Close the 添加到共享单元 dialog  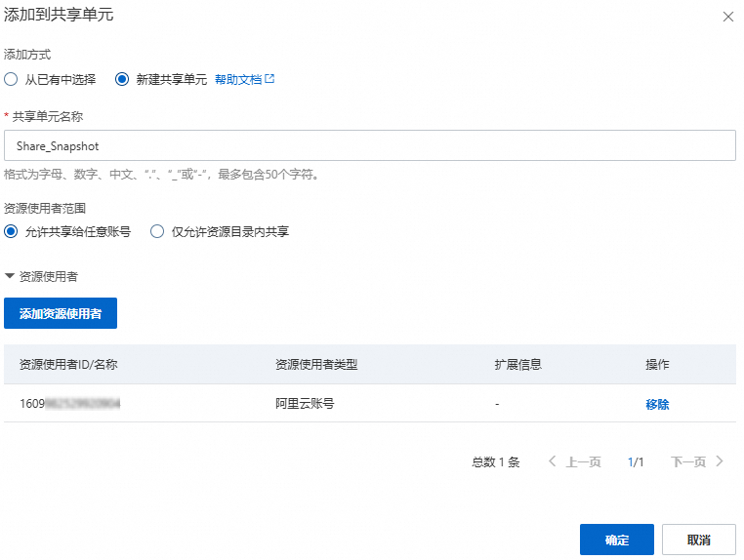(x=727, y=17)
